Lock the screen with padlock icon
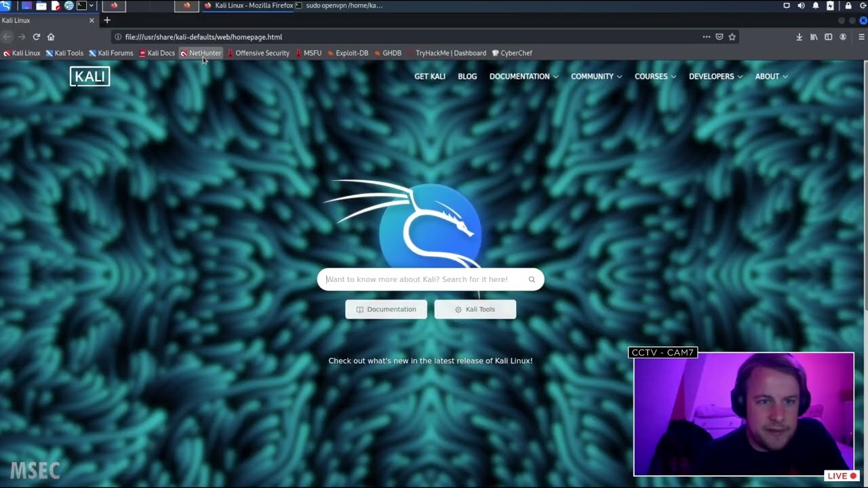This screenshot has height=488, width=868. pos(848,5)
